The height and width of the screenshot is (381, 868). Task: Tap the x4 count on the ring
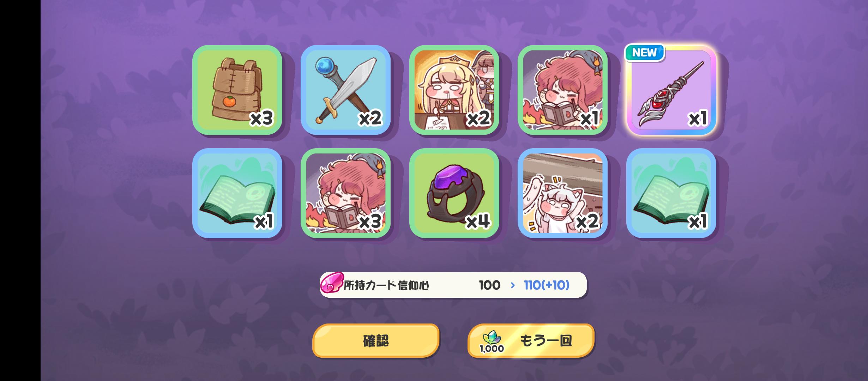tap(478, 222)
